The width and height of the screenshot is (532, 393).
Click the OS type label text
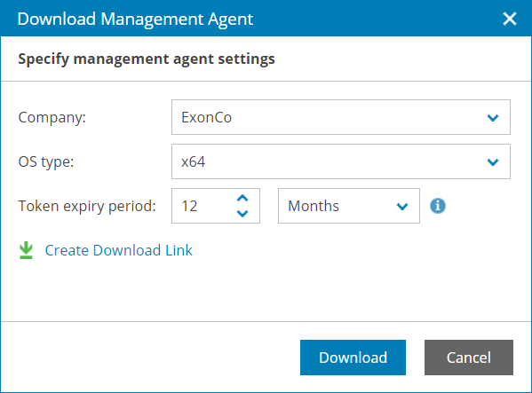pyautogui.click(x=46, y=162)
